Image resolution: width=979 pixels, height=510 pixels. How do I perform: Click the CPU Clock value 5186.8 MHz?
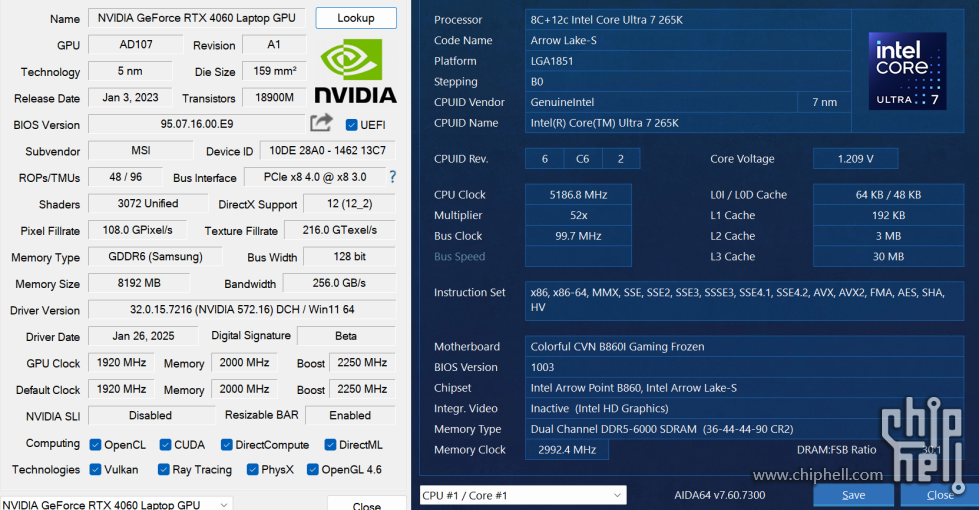[x=578, y=195]
